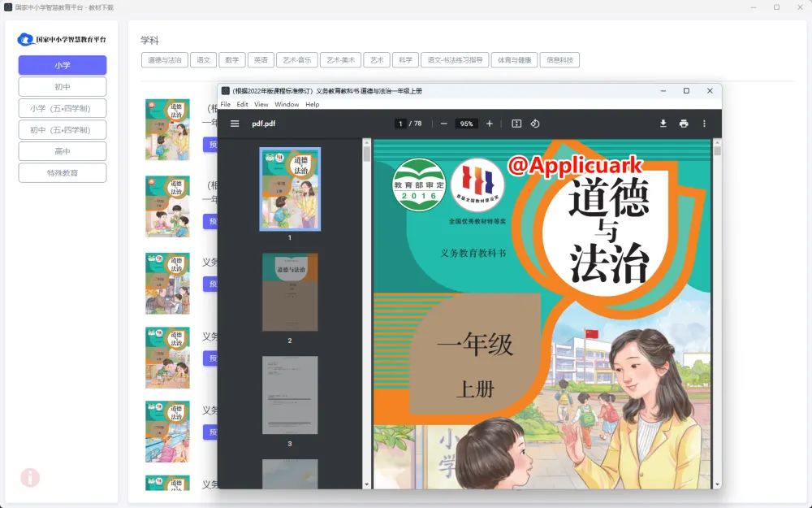Open the File menu in the PDF window
The height and width of the screenshot is (508, 812).
point(225,104)
